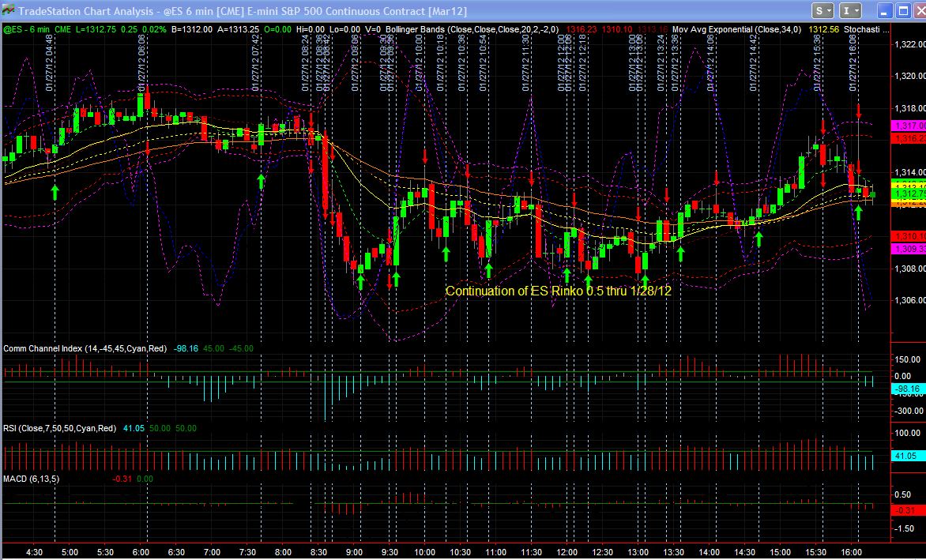926x560 pixels.
Task: Click the magenta 1,317.00 price tag
Action: click(909, 126)
